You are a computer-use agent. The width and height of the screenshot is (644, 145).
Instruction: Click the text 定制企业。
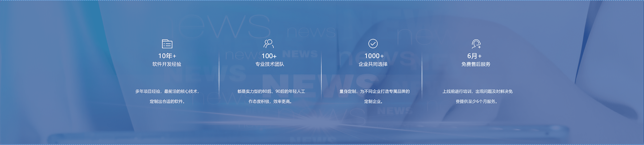point(373,102)
